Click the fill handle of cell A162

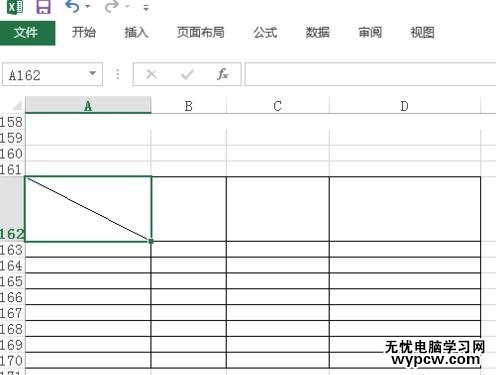click(151, 241)
